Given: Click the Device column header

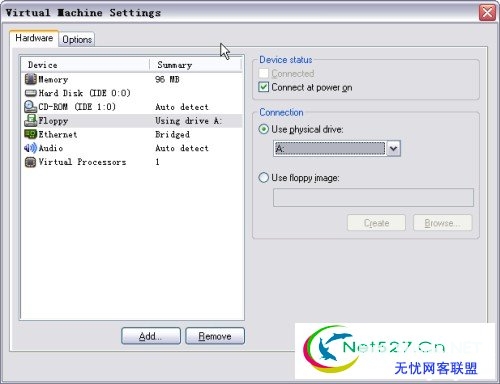Looking at the screenshot, I should [x=85, y=65].
